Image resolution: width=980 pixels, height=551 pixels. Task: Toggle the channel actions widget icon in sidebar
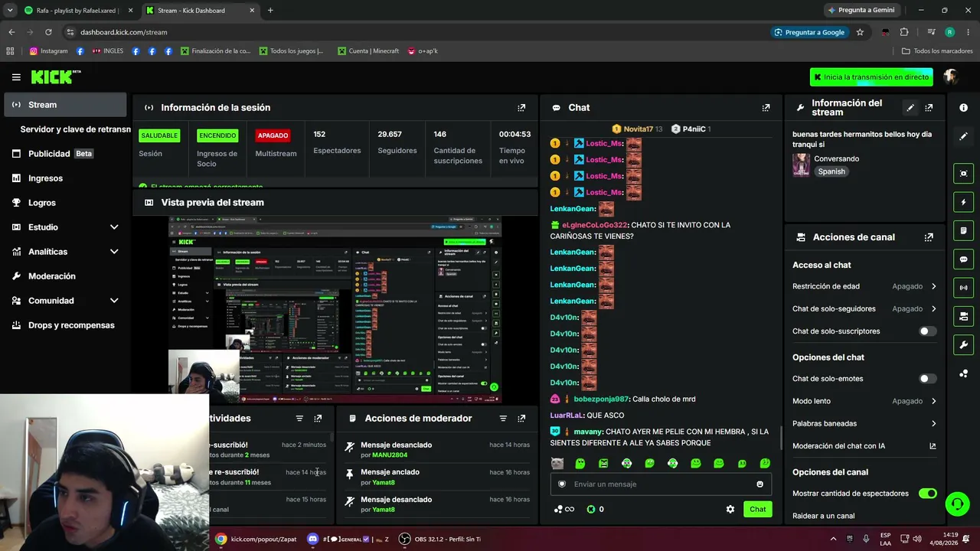coord(963,316)
